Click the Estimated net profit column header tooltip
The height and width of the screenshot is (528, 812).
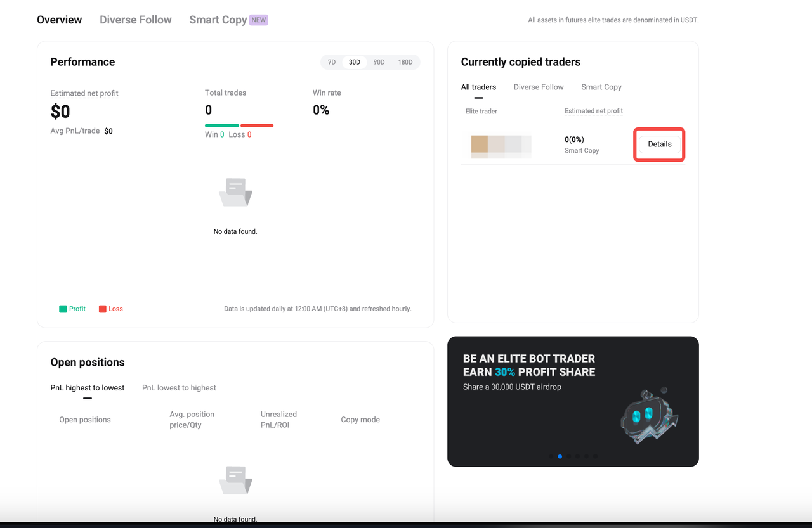593,110
